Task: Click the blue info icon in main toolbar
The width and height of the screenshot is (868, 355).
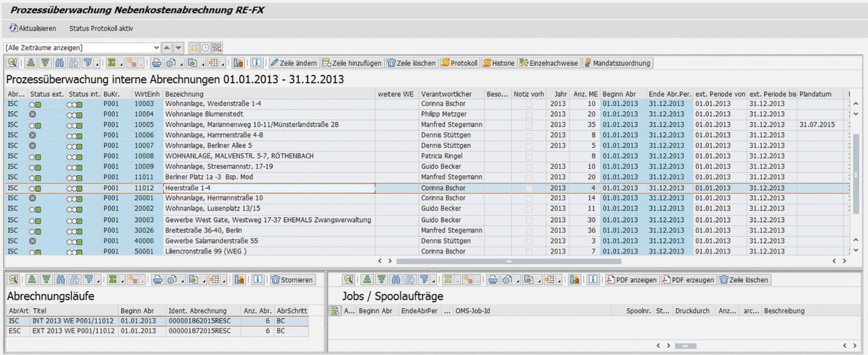Action: click(257, 63)
